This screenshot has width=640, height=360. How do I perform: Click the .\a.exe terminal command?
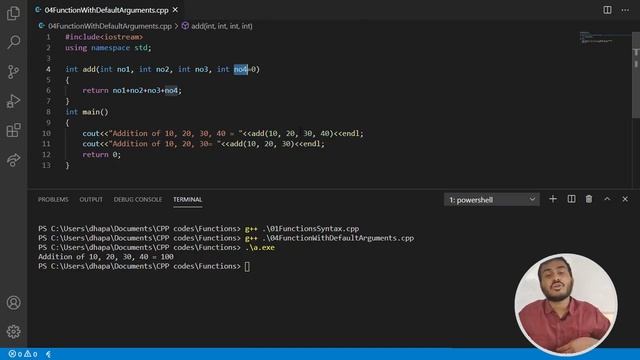[260, 247]
